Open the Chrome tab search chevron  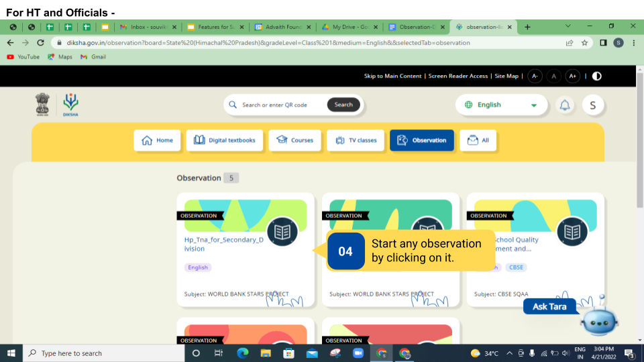568,27
